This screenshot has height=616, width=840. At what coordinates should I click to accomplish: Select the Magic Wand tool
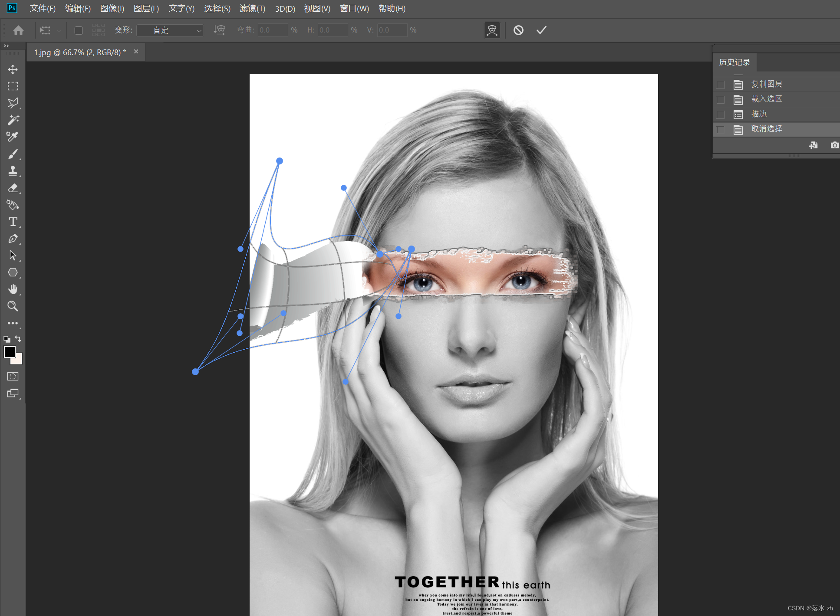pyautogui.click(x=13, y=120)
